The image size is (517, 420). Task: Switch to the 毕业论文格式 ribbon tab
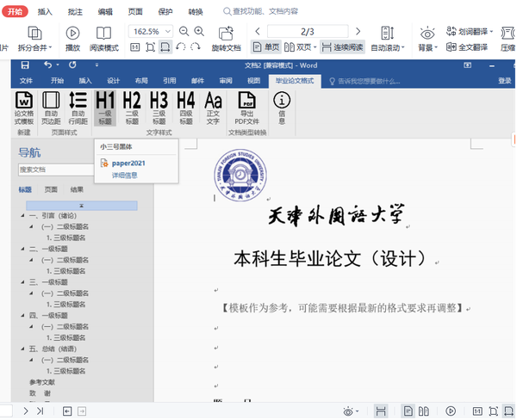pos(294,80)
